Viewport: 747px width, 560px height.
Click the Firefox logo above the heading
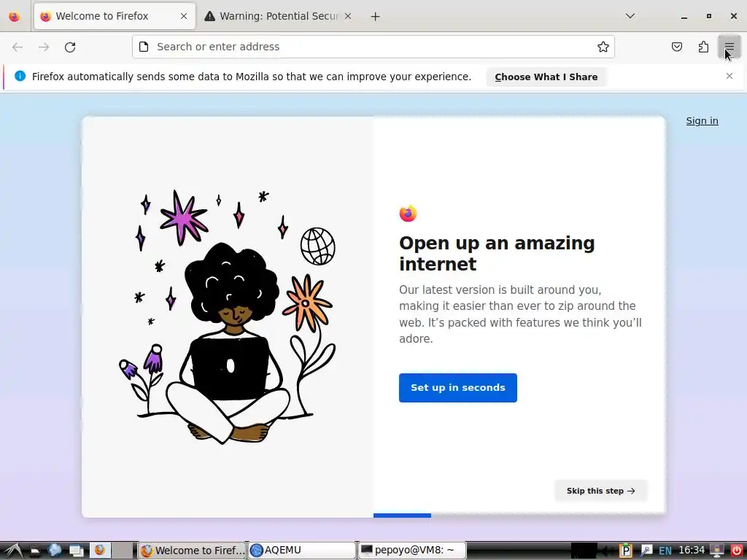pyautogui.click(x=408, y=214)
